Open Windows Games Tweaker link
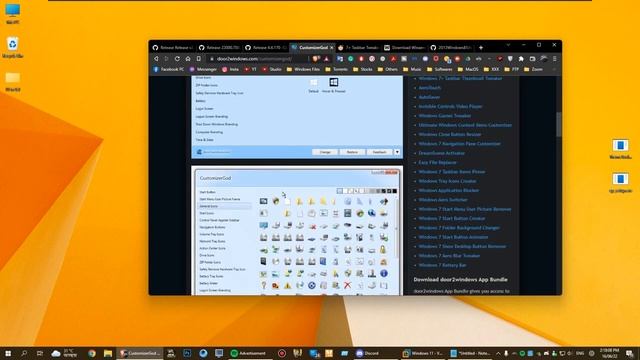The height and width of the screenshot is (360, 640). pos(444,116)
